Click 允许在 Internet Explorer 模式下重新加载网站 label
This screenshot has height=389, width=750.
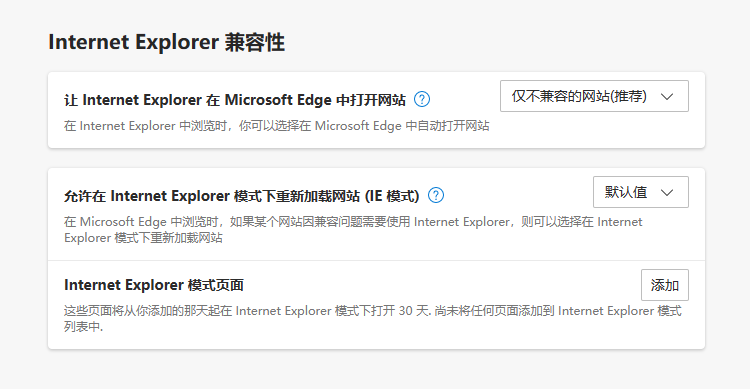click(x=242, y=196)
